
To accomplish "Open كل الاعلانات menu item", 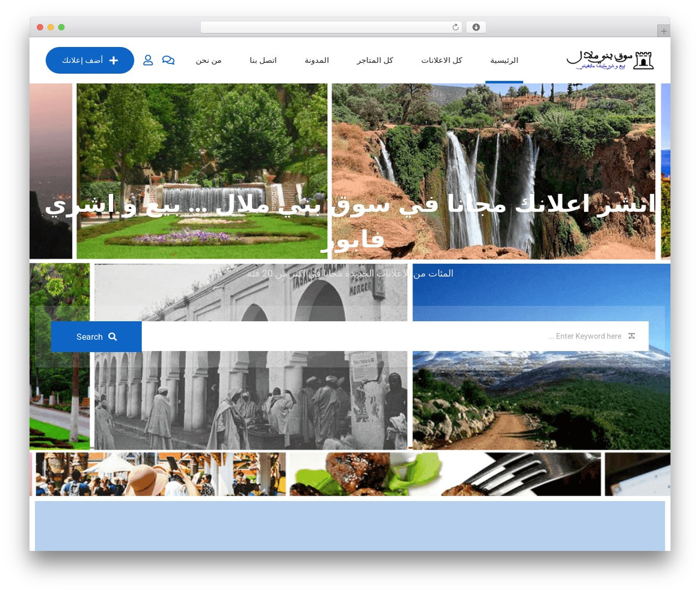I will point(441,60).
